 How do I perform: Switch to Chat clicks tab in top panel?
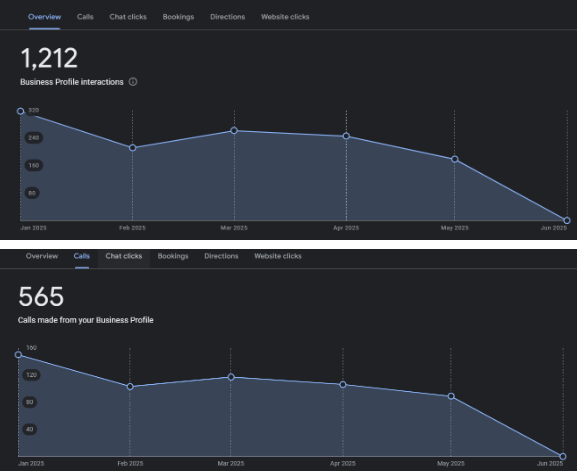[128, 17]
